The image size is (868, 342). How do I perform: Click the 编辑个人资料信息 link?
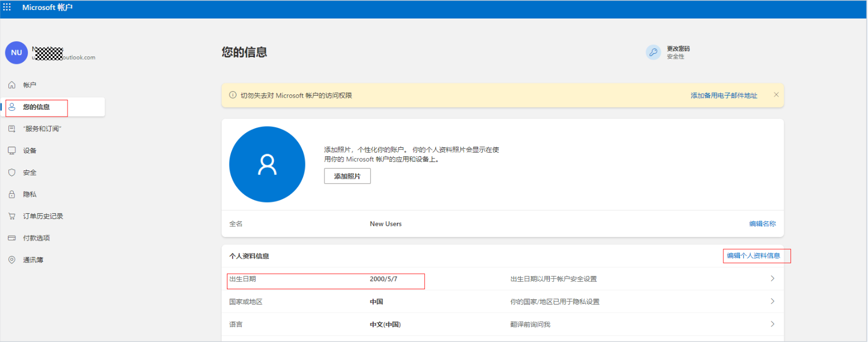[x=753, y=255]
